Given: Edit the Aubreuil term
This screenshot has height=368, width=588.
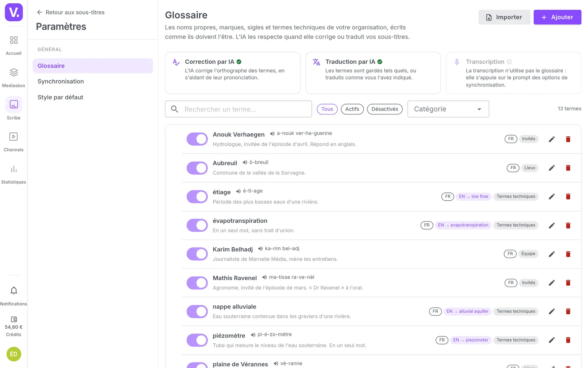Looking at the screenshot, I should [552, 168].
